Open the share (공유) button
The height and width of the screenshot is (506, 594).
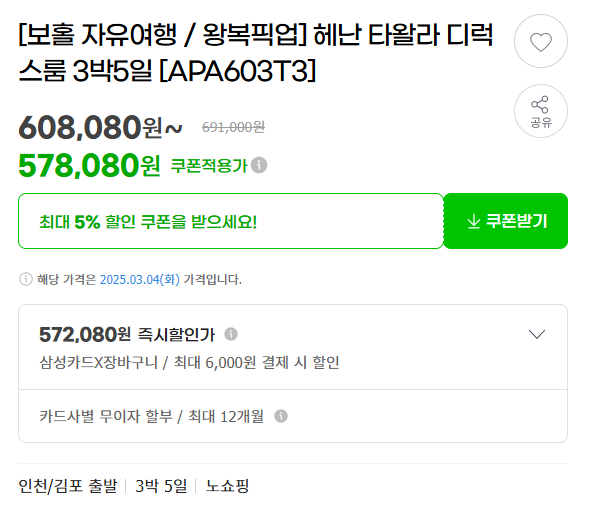coord(541,111)
